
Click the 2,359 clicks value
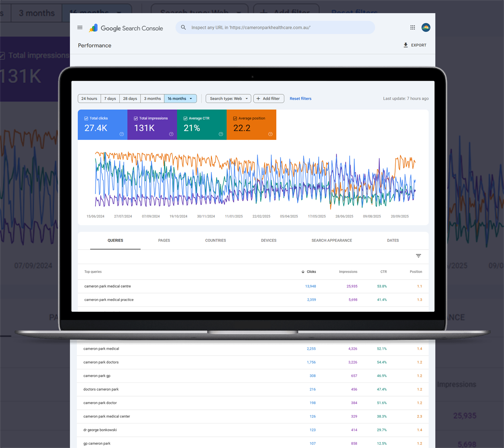coord(311,300)
